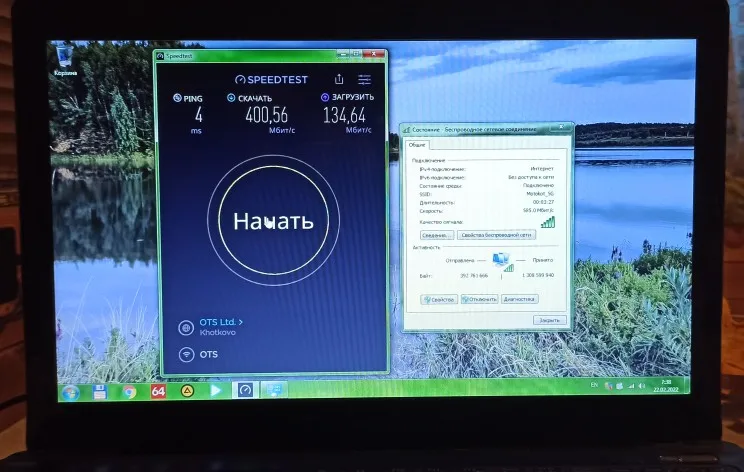Open the yellow triangle circle taskbar icon
744x472 pixels.
pos(187,391)
